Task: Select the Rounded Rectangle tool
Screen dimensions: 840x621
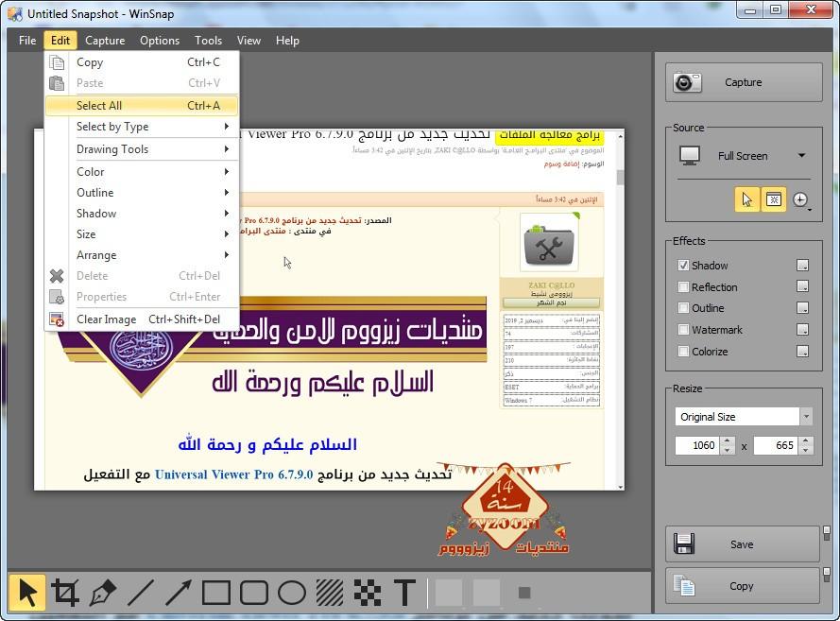Action: click(254, 593)
